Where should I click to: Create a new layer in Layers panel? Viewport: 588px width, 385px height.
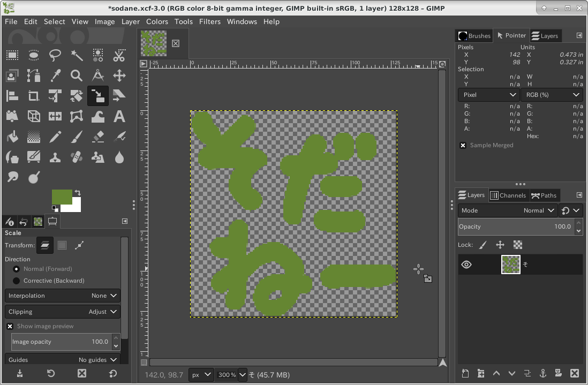coord(465,373)
